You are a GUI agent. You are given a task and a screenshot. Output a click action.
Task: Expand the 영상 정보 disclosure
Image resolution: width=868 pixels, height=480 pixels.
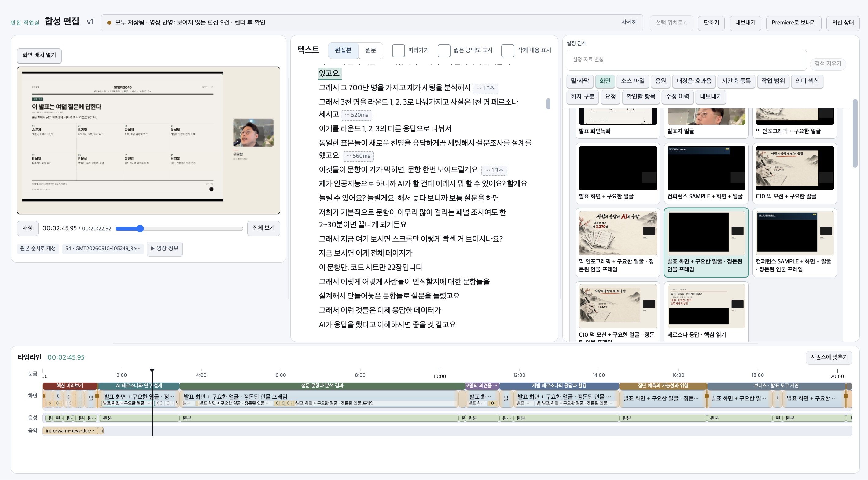(165, 249)
